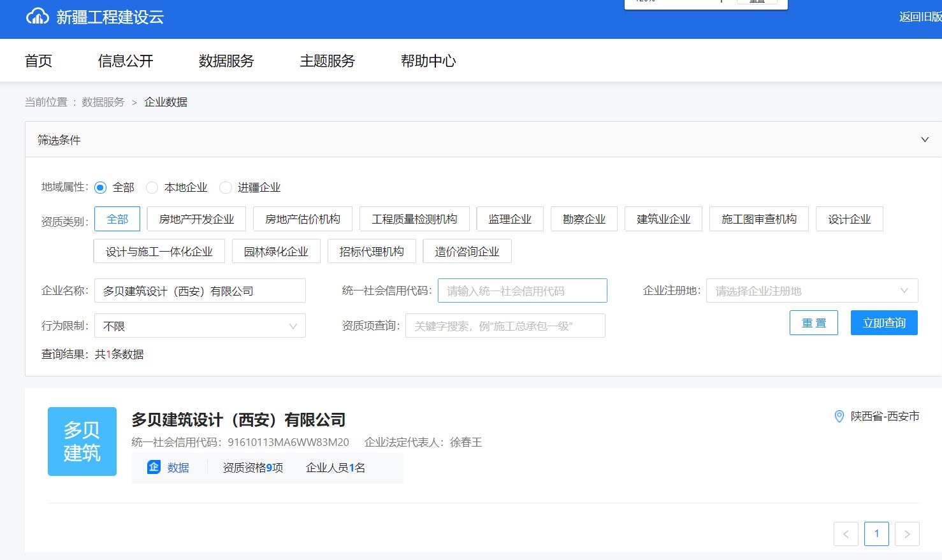Click the 返回旧版 link
Viewport: 942px width, 560px height.
[x=920, y=17]
